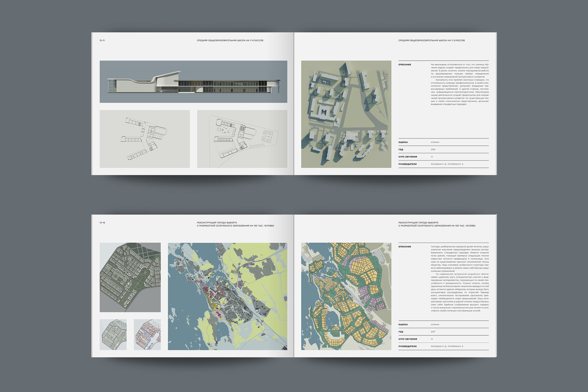Click the page number "10–11"

pos(102,40)
